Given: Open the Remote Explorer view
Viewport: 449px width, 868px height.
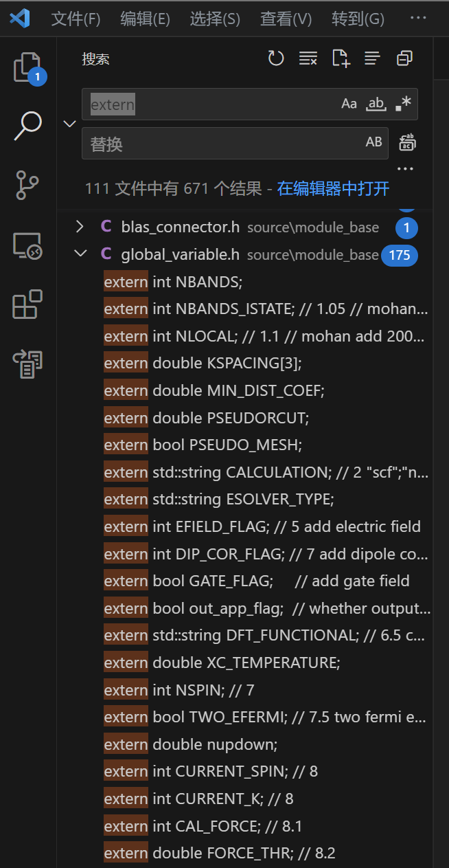Looking at the screenshot, I should click(x=28, y=245).
